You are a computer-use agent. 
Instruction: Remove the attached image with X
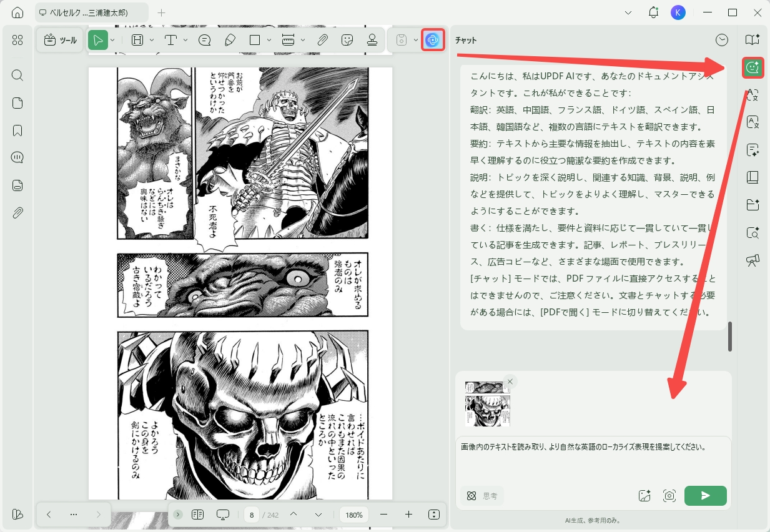pyautogui.click(x=510, y=382)
